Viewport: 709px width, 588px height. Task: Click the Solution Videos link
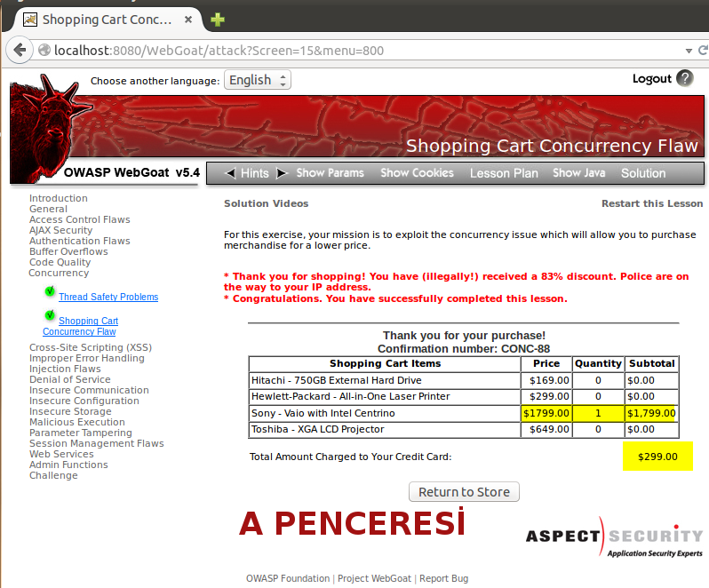(266, 203)
